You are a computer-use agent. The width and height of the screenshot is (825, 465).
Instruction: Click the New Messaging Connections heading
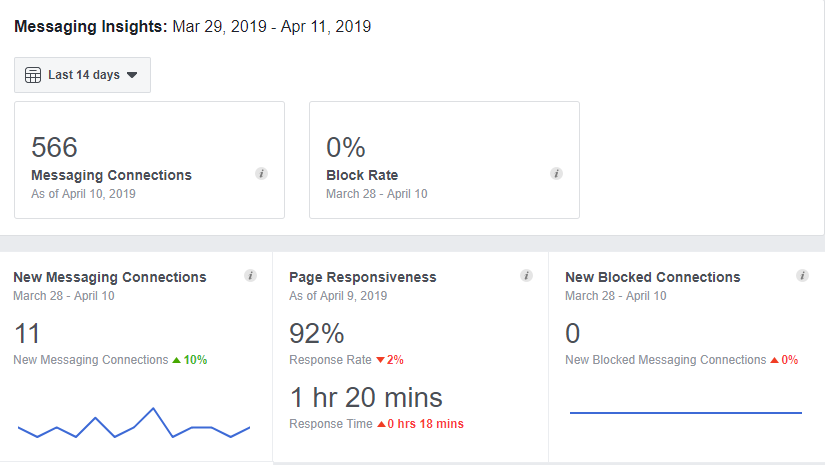[110, 277]
